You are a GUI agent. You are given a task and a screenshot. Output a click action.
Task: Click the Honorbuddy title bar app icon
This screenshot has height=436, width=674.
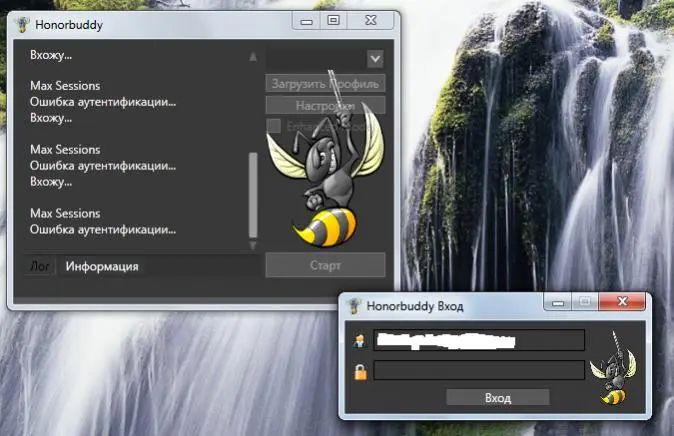point(22,22)
